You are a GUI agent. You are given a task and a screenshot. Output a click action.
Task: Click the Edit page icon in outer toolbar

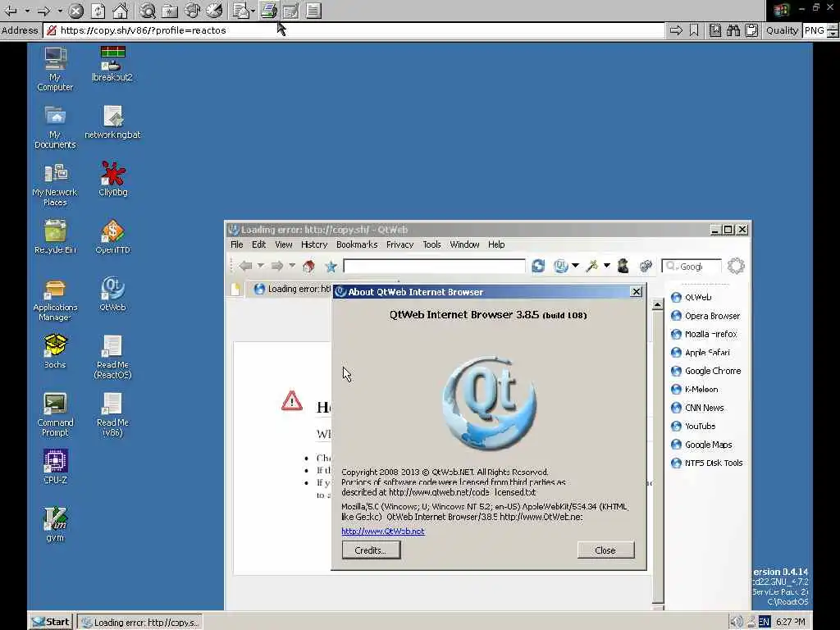click(291, 10)
